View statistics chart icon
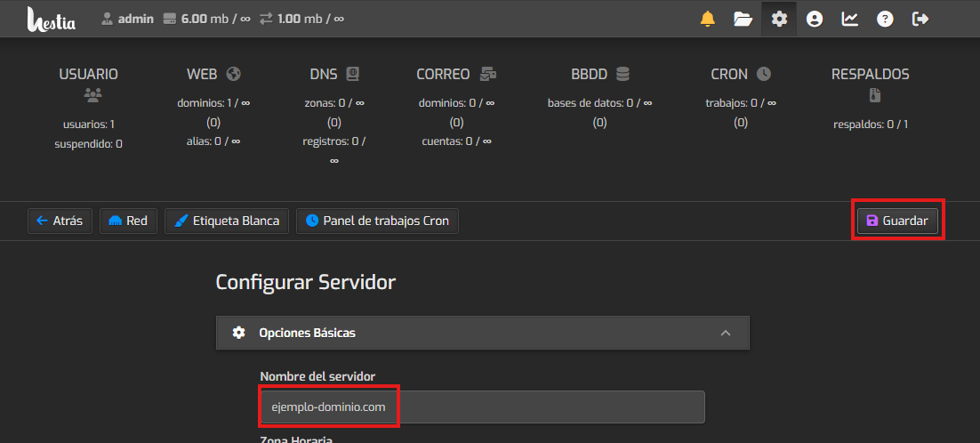The width and height of the screenshot is (980, 443). coord(850,19)
